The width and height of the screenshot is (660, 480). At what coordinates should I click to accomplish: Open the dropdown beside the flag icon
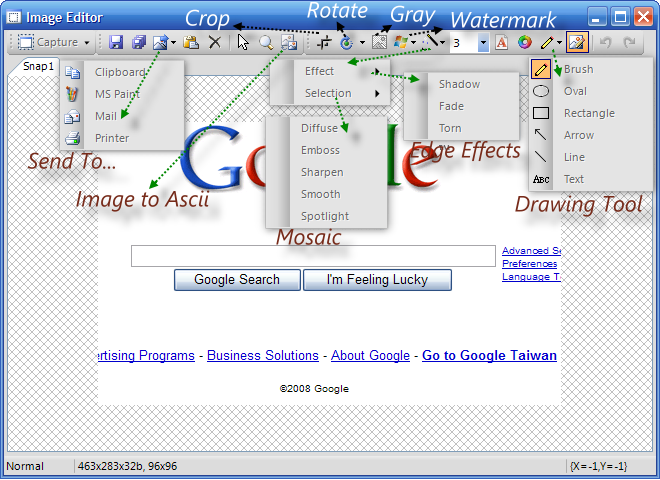point(413,43)
